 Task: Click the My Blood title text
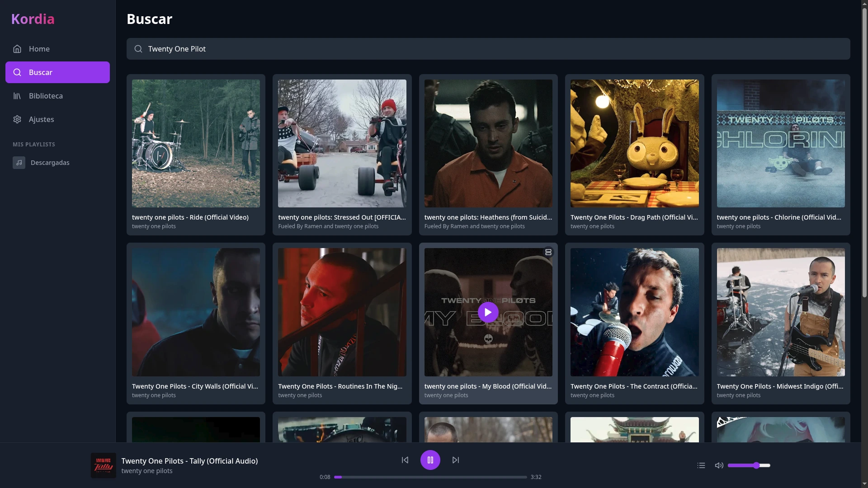point(488,386)
